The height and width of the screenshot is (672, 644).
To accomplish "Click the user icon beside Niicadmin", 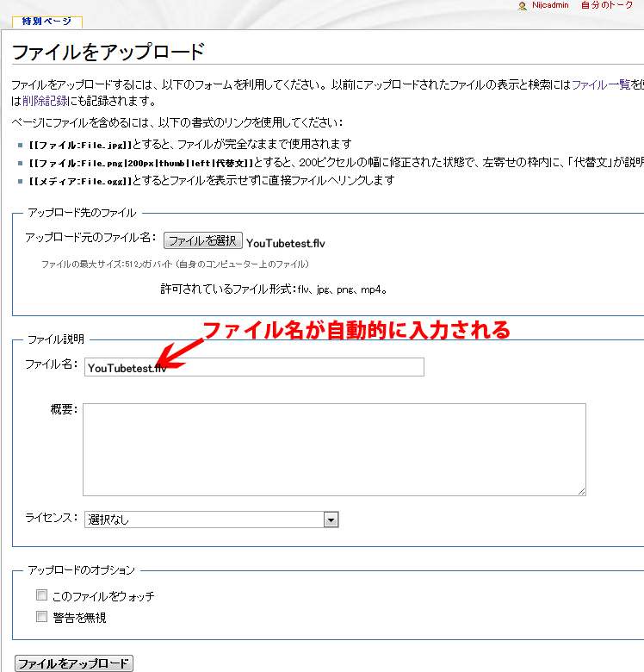I will 522,6.
